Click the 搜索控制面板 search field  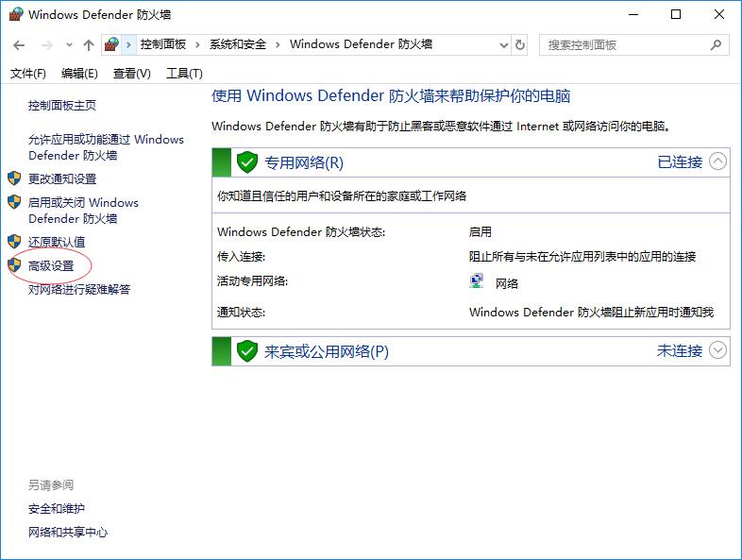(623, 44)
